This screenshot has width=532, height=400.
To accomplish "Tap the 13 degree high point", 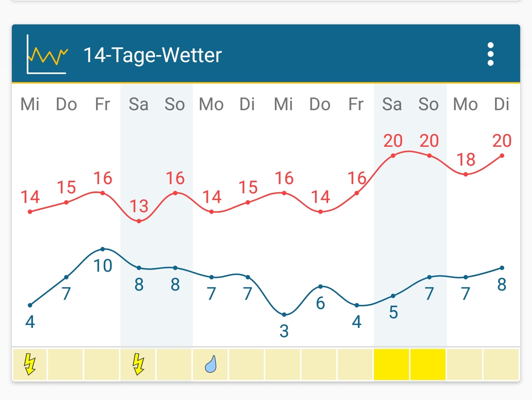I will pos(139,221).
